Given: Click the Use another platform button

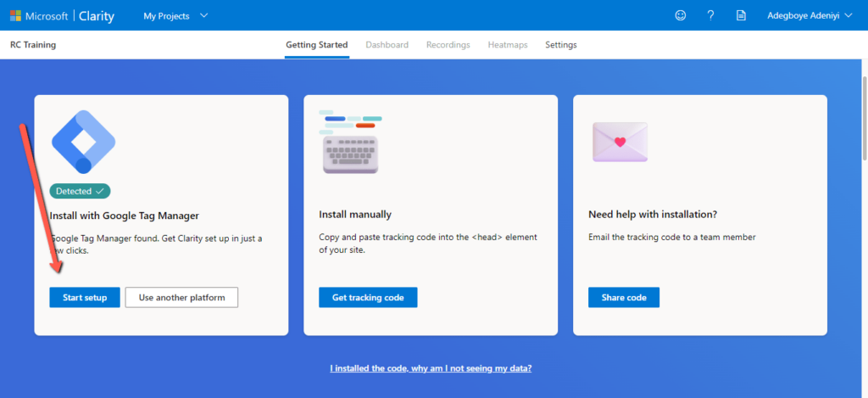Looking at the screenshot, I should coord(181,297).
